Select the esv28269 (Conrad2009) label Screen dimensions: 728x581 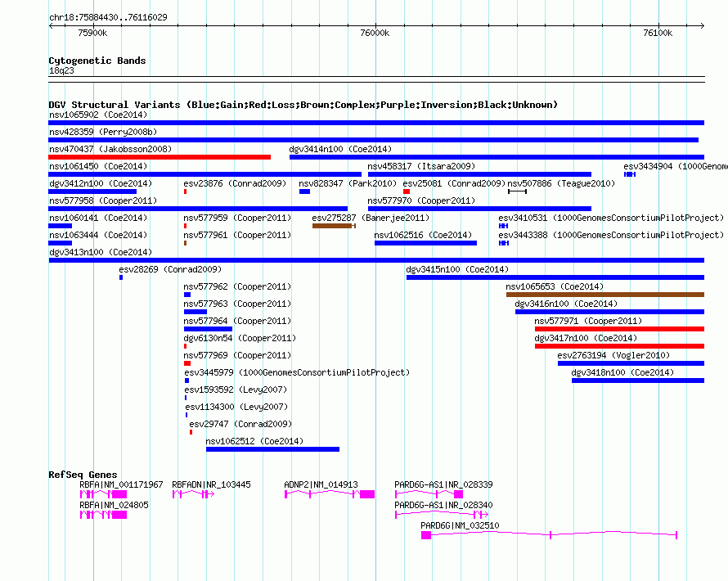pyautogui.click(x=170, y=269)
